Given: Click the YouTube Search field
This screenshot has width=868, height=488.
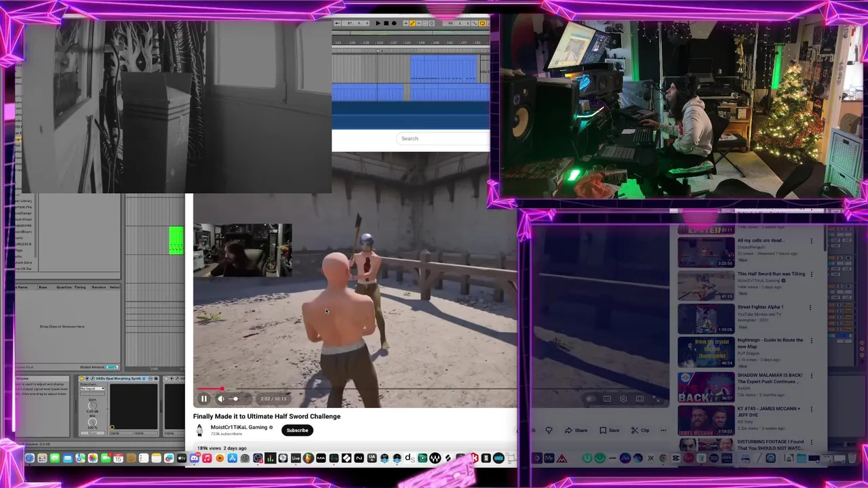Looking at the screenshot, I should click(442, 138).
